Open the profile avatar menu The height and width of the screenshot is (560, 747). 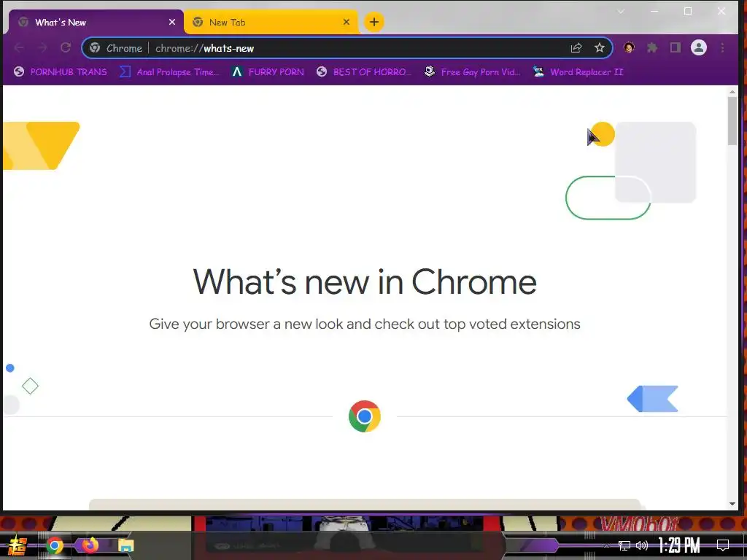click(x=699, y=47)
